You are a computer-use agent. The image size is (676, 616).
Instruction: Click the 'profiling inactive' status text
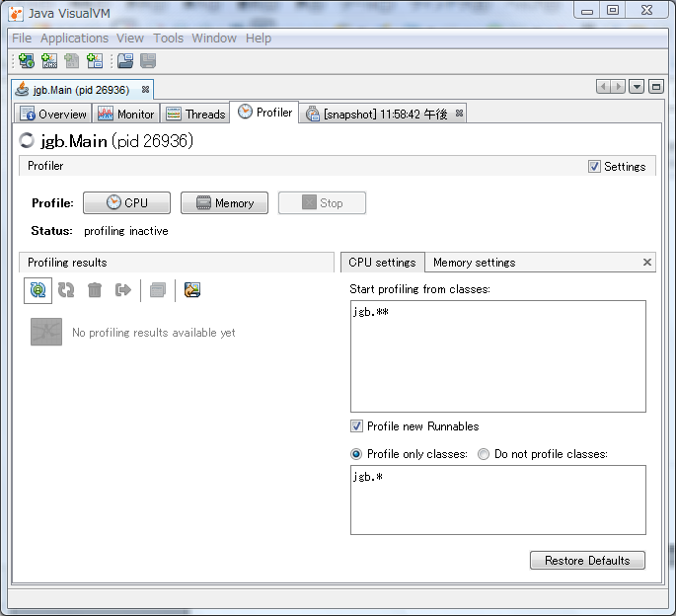click(126, 231)
